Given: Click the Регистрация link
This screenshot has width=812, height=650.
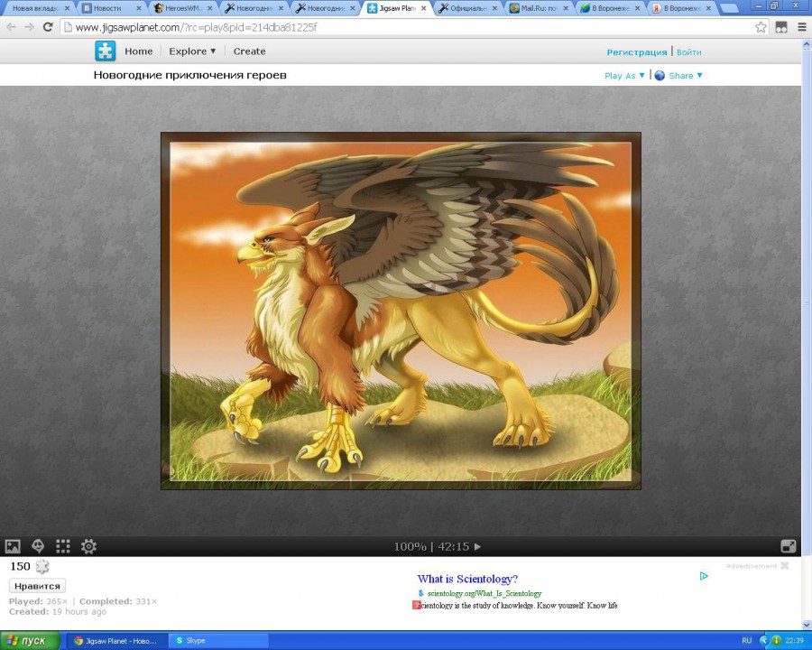Looking at the screenshot, I should click(637, 52).
